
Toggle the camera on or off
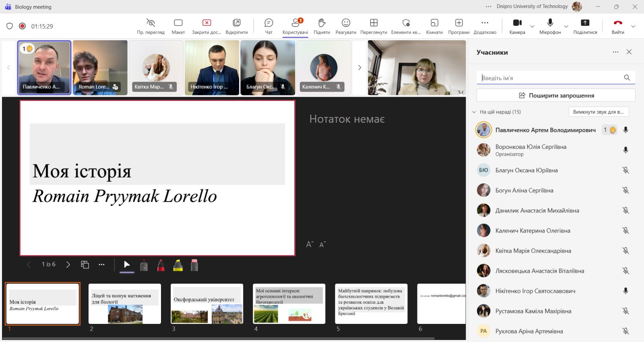point(517,26)
